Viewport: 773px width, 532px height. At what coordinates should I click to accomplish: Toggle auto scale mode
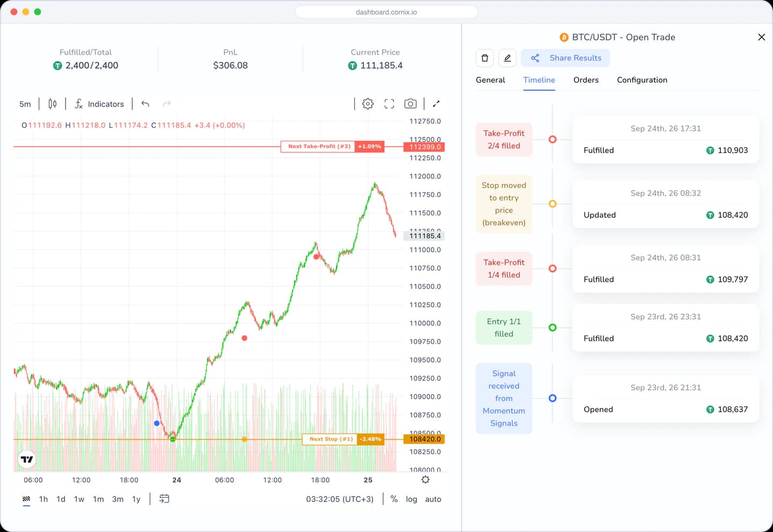pyautogui.click(x=433, y=499)
